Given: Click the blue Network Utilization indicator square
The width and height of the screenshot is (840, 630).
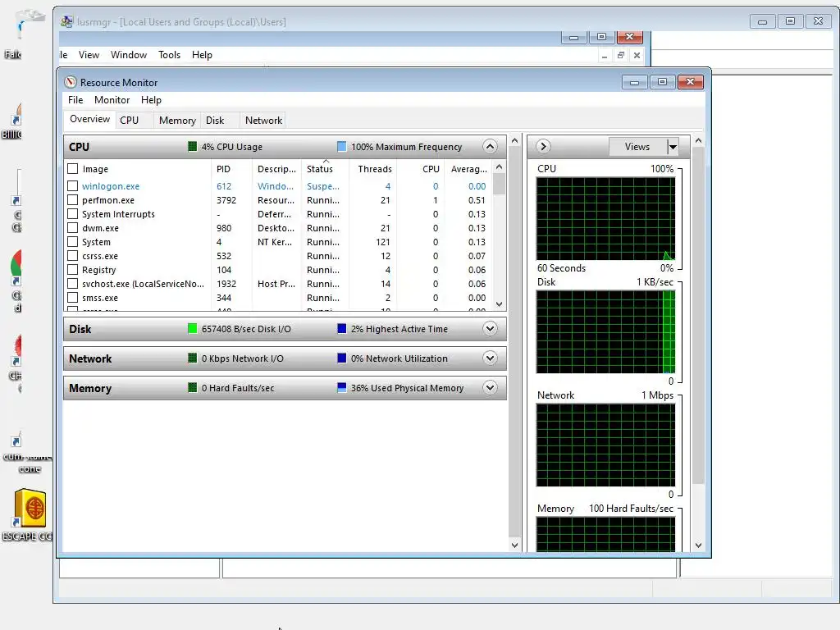Looking at the screenshot, I should tap(342, 358).
